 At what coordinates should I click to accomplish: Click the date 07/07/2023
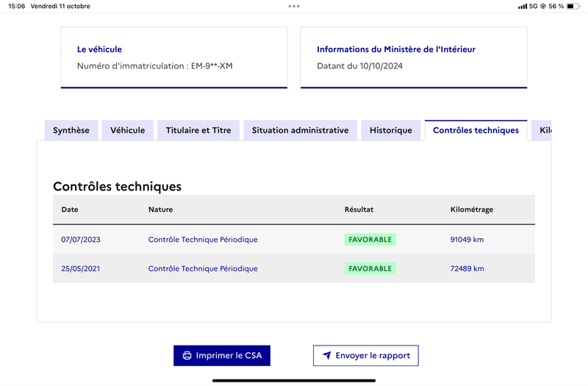(81, 240)
